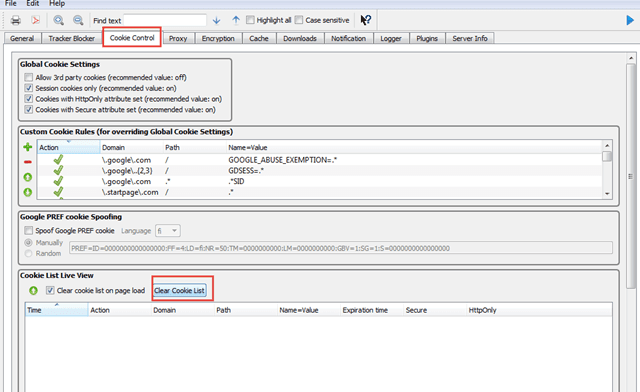The image size is (640, 392).
Task: Switch to the General tab
Action: [22, 38]
